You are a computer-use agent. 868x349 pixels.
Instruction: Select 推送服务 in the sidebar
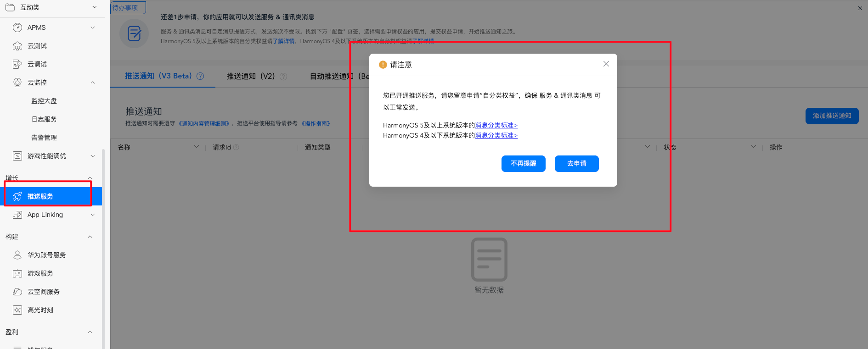tap(51, 196)
